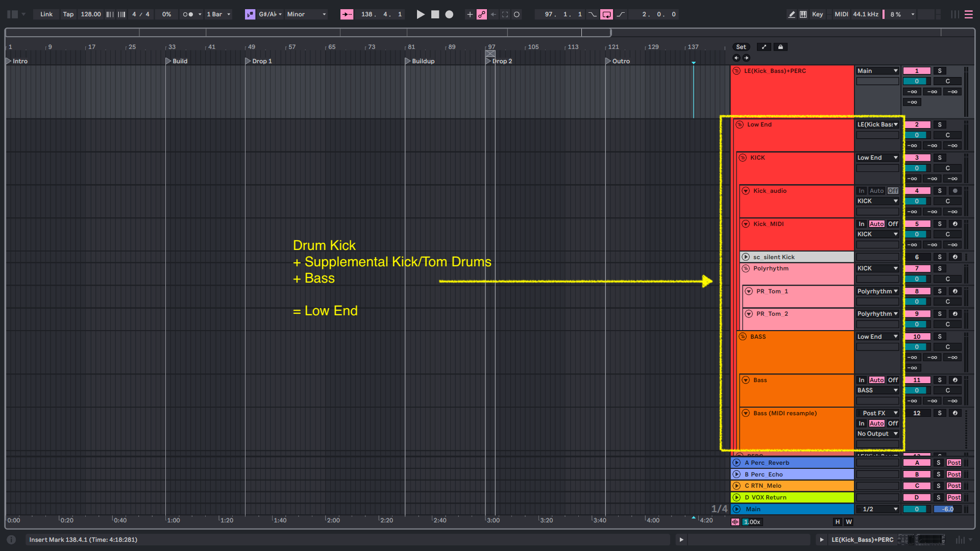Click the Stop transport button
This screenshot has width=980, height=551.
coord(435,14)
